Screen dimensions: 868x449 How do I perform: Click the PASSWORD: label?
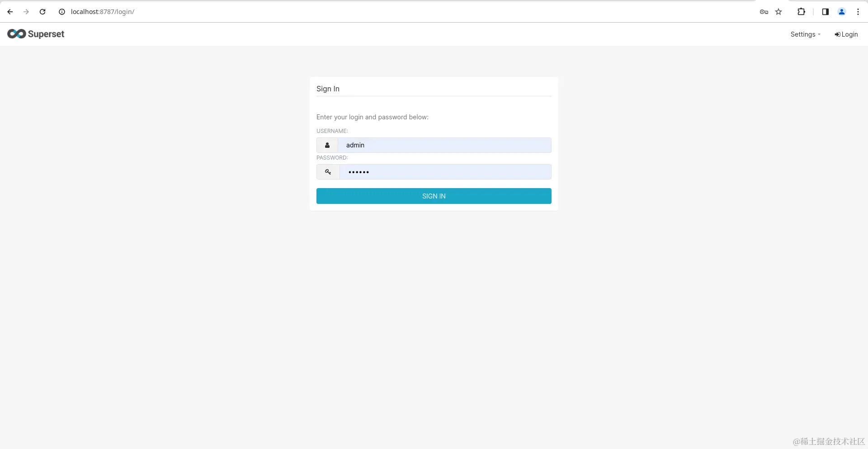pos(332,158)
